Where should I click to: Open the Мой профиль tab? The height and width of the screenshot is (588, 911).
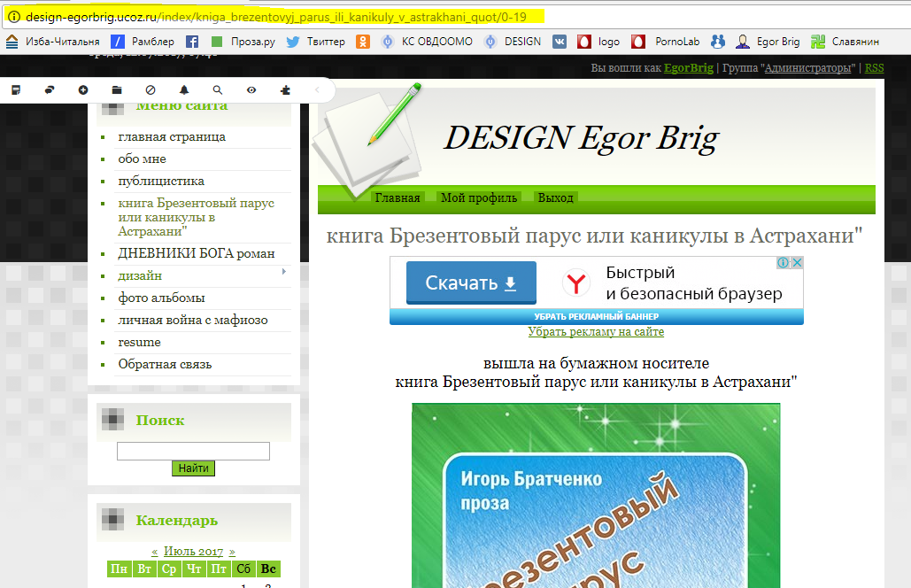click(479, 197)
